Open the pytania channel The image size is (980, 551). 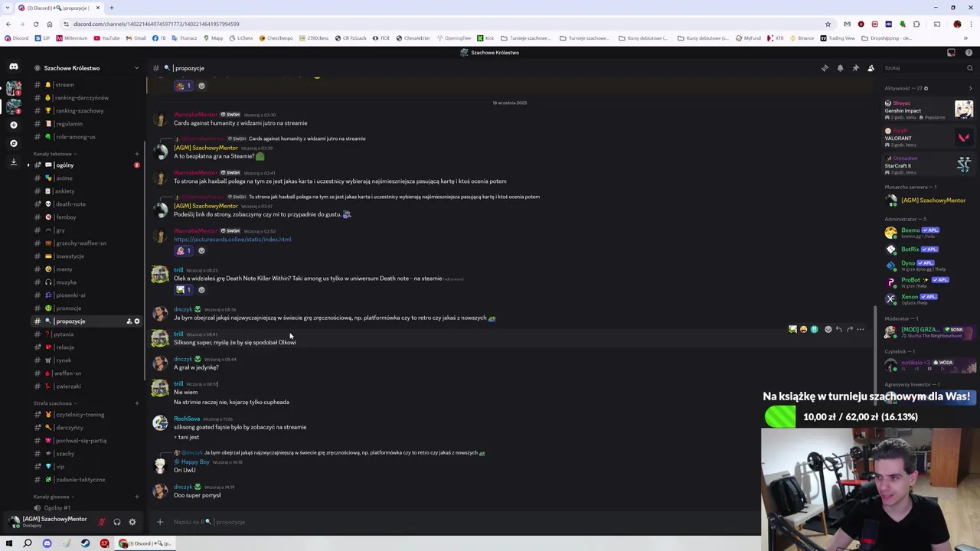(x=87, y=334)
